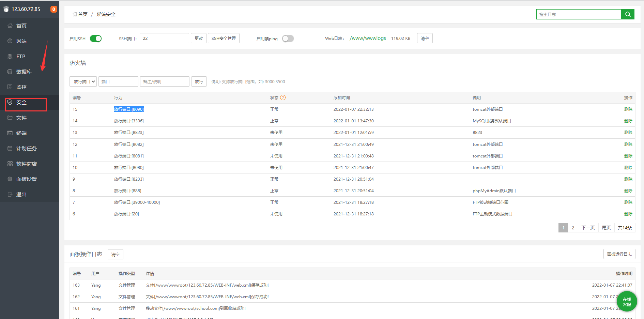Open 面板运行日志 button

pos(619,254)
